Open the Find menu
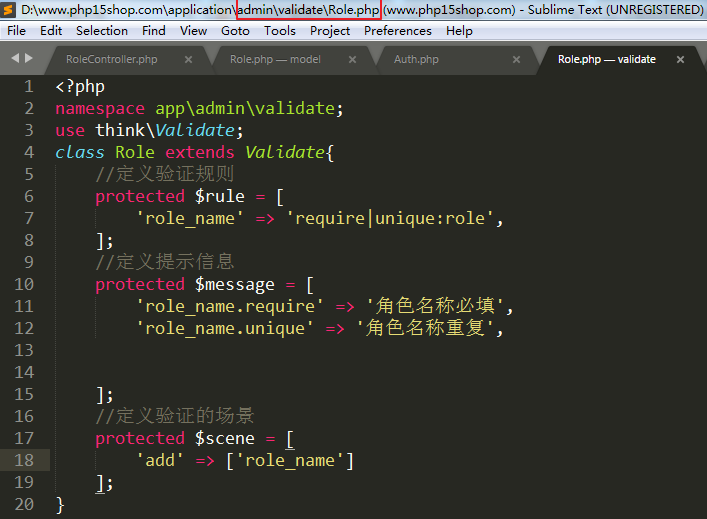 click(x=154, y=31)
